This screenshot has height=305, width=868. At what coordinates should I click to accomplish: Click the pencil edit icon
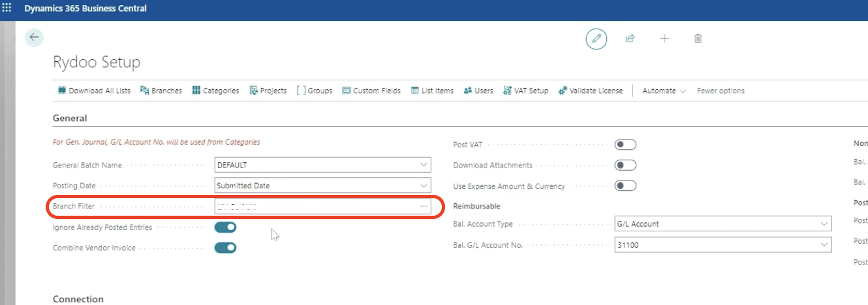pos(596,38)
